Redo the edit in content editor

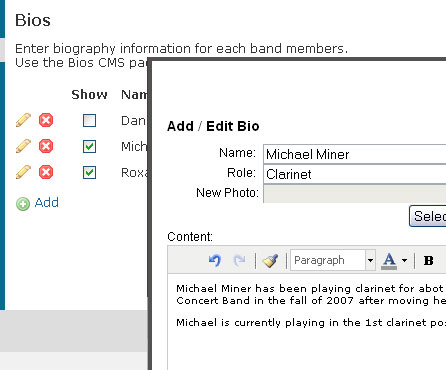[239, 260]
